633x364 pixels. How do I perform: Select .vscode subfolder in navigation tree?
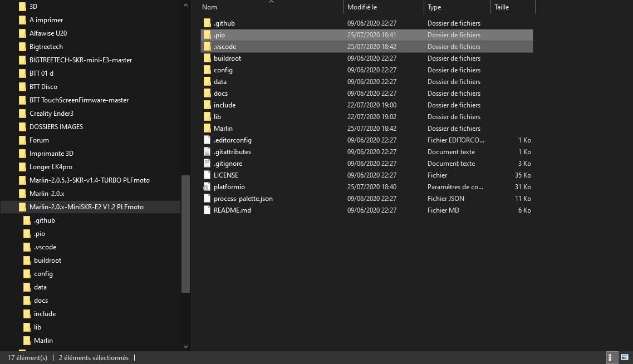click(45, 247)
